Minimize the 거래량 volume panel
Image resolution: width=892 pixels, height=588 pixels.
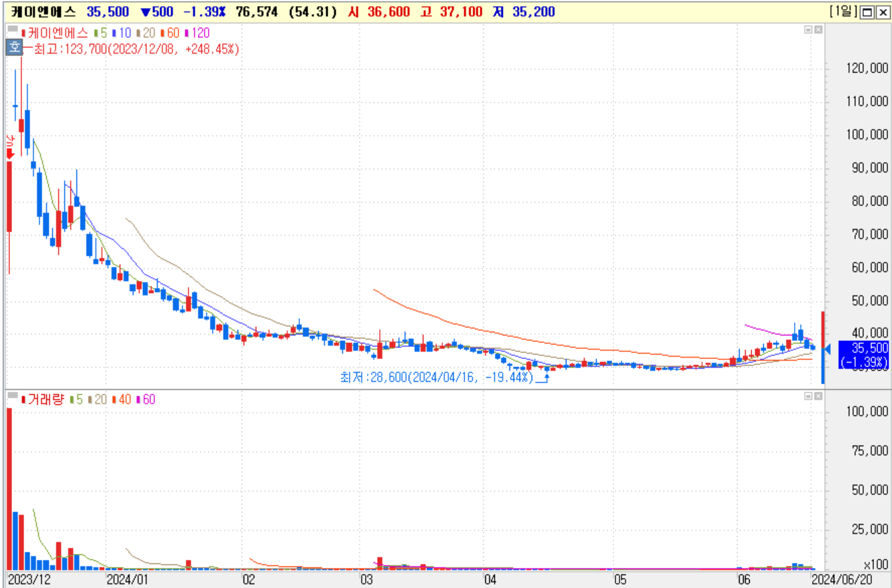(x=808, y=397)
